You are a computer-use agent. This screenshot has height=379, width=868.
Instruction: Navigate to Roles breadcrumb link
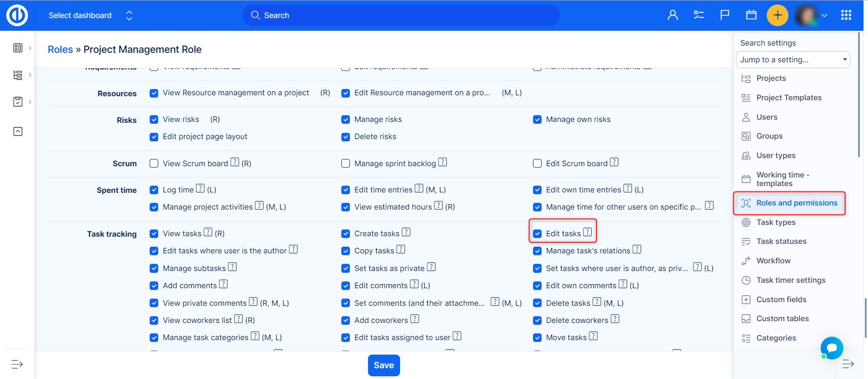click(60, 50)
